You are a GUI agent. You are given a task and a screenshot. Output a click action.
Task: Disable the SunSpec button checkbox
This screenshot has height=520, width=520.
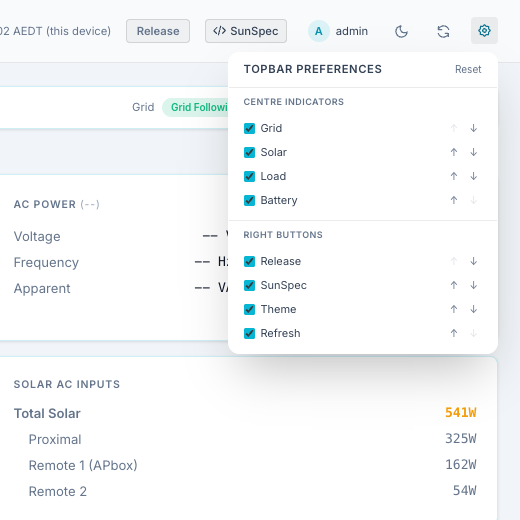pyautogui.click(x=249, y=285)
